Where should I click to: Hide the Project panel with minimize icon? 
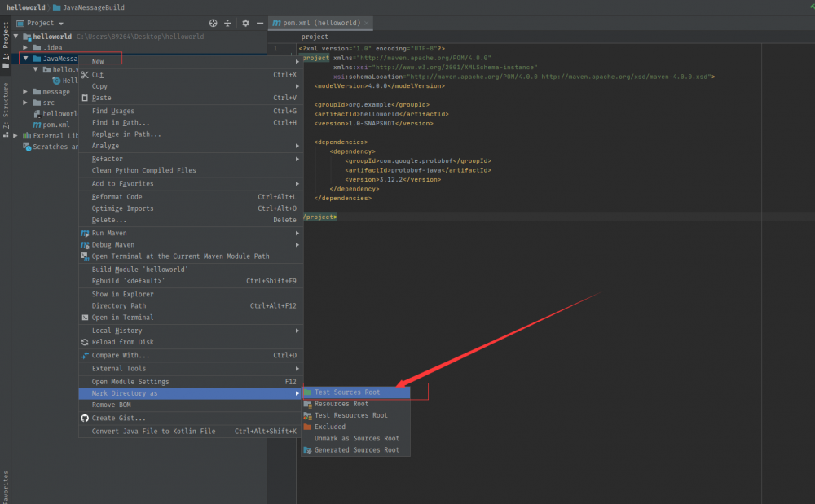tap(260, 23)
